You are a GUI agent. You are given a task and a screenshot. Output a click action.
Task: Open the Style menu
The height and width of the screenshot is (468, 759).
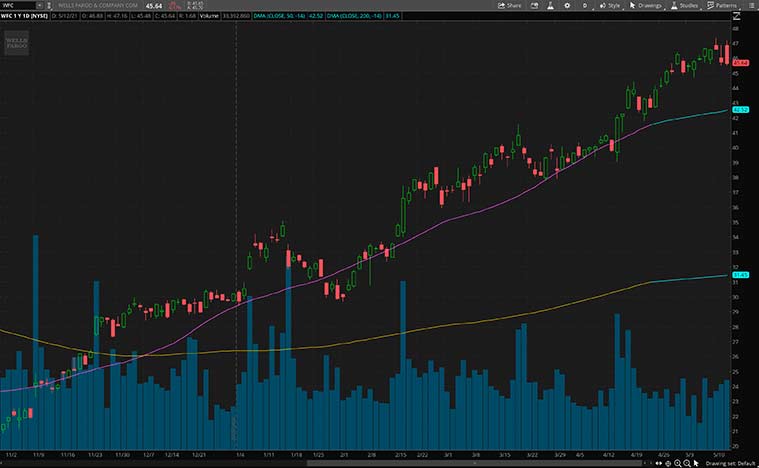(610, 5)
